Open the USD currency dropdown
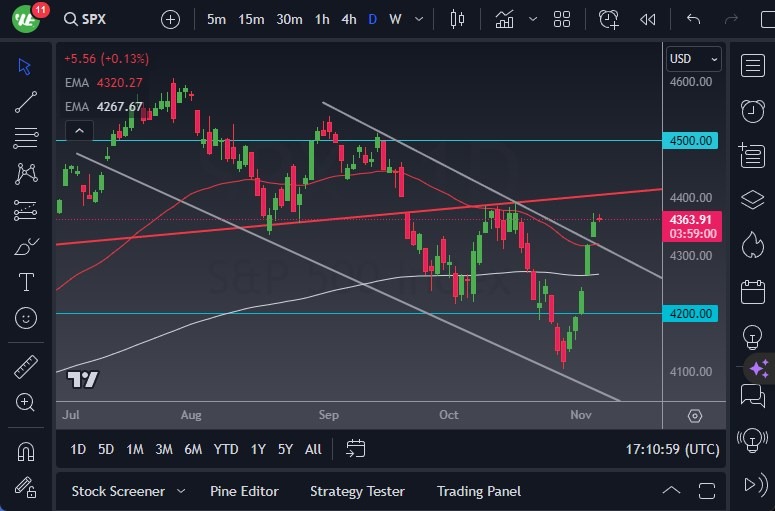The image size is (775, 511). [x=694, y=59]
